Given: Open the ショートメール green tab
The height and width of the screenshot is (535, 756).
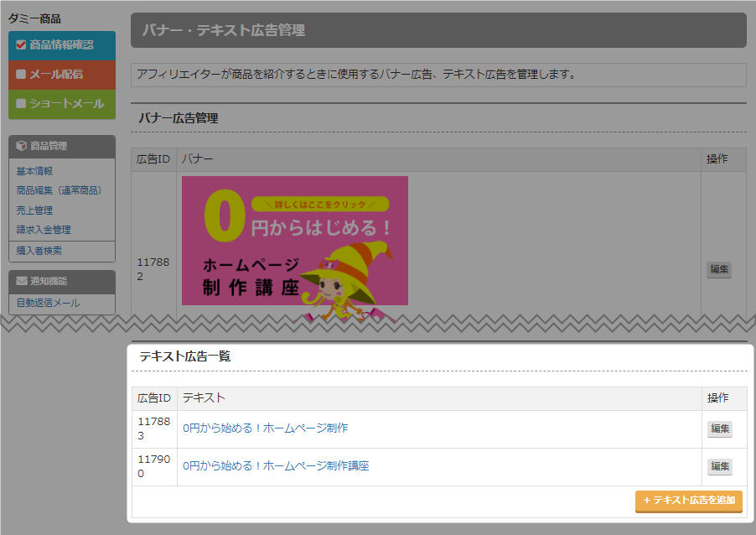Looking at the screenshot, I should [62, 104].
